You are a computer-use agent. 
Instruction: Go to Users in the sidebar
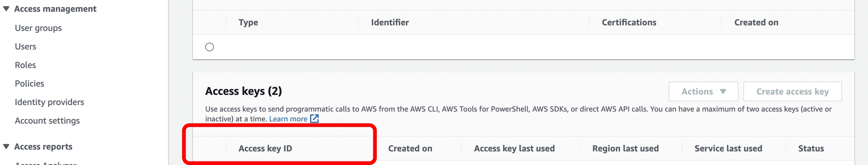pyautogui.click(x=26, y=46)
